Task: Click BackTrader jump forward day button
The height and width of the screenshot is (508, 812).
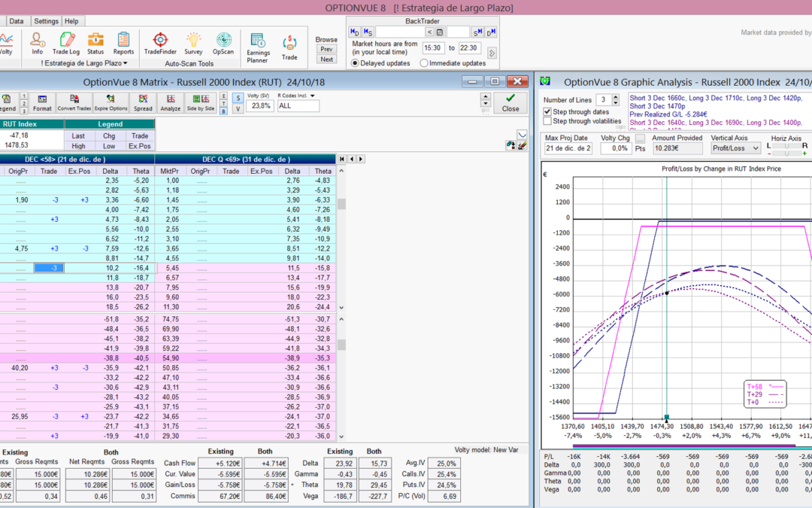Action: [x=491, y=32]
